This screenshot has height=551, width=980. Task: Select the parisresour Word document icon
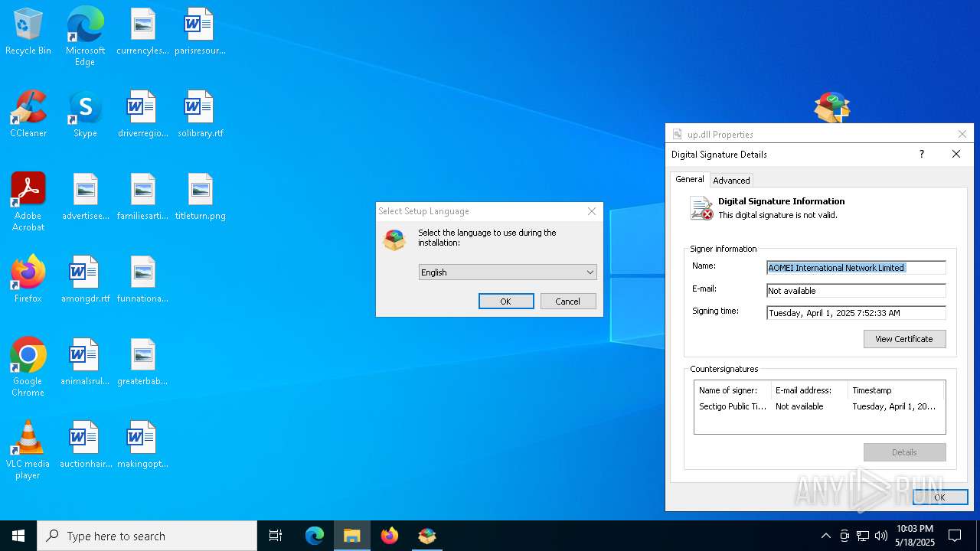coord(200,32)
